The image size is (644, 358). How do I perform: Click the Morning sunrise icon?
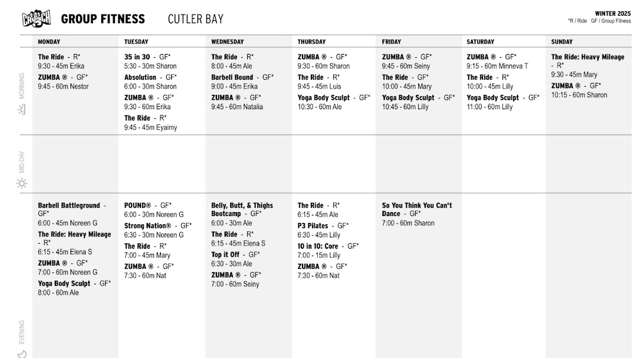[x=22, y=109]
